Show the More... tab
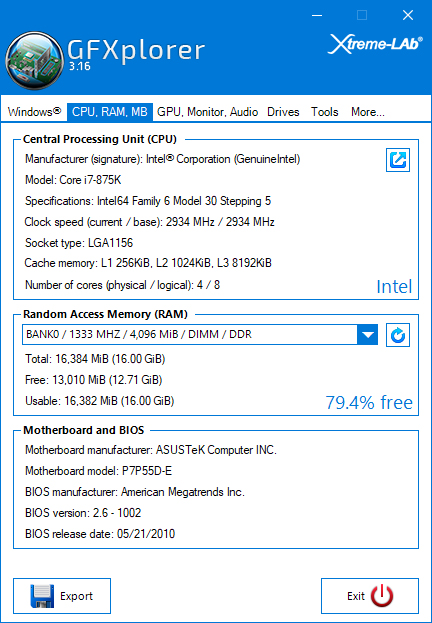This screenshot has width=432, height=623. coord(368,112)
